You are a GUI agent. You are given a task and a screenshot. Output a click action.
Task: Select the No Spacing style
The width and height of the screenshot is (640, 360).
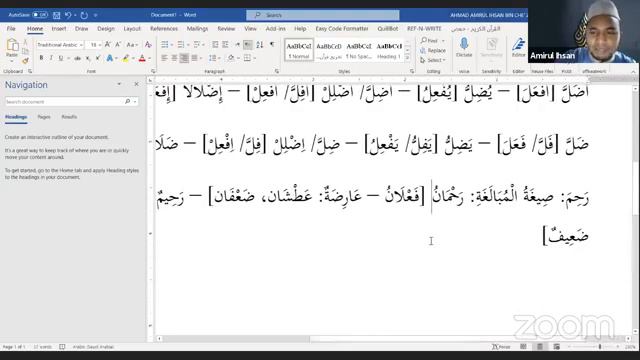359,50
